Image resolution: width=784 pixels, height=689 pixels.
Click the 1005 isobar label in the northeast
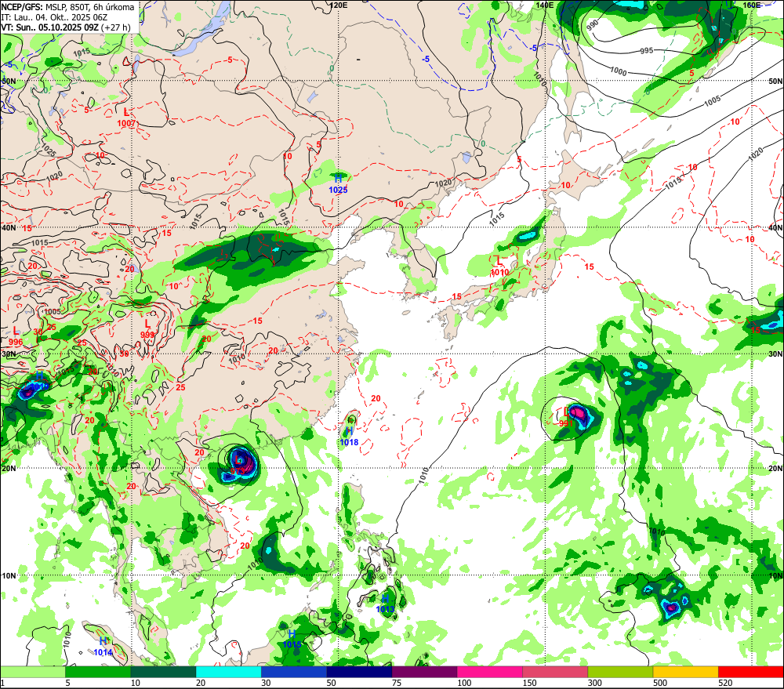tap(713, 100)
